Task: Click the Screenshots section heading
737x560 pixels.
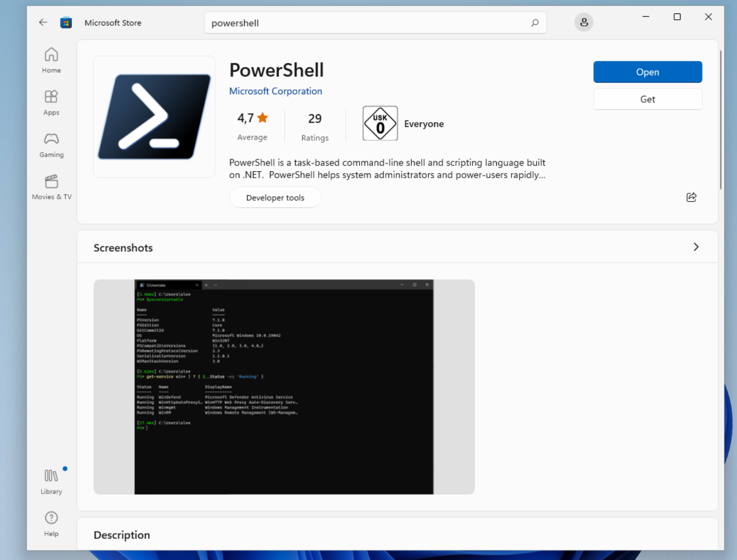Action: point(123,248)
